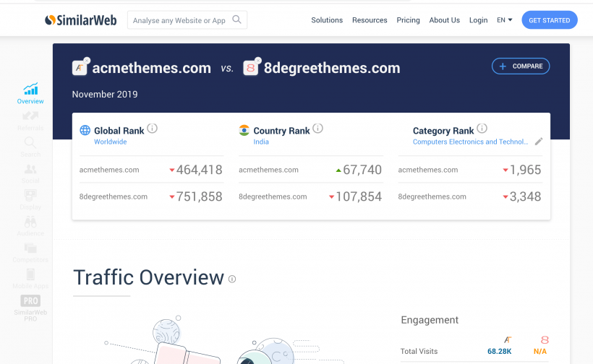Click the Country Rank info icon
This screenshot has width=593, height=364.
pyautogui.click(x=317, y=129)
